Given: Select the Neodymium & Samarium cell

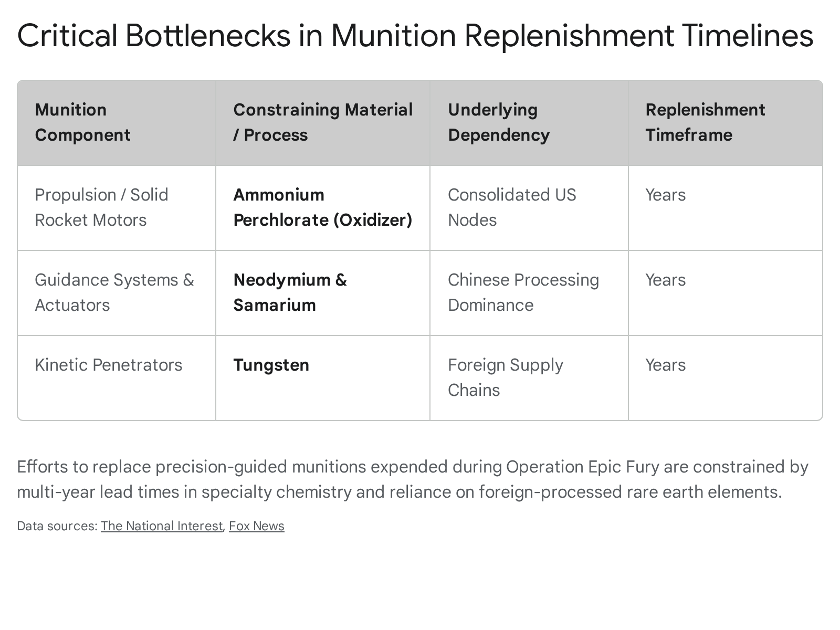Looking at the screenshot, I should pyautogui.click(x=290, y=292).
